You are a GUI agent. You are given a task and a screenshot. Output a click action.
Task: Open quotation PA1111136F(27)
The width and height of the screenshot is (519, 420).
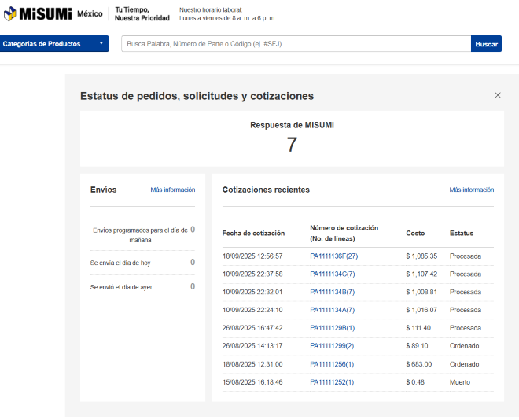point(333,256)
